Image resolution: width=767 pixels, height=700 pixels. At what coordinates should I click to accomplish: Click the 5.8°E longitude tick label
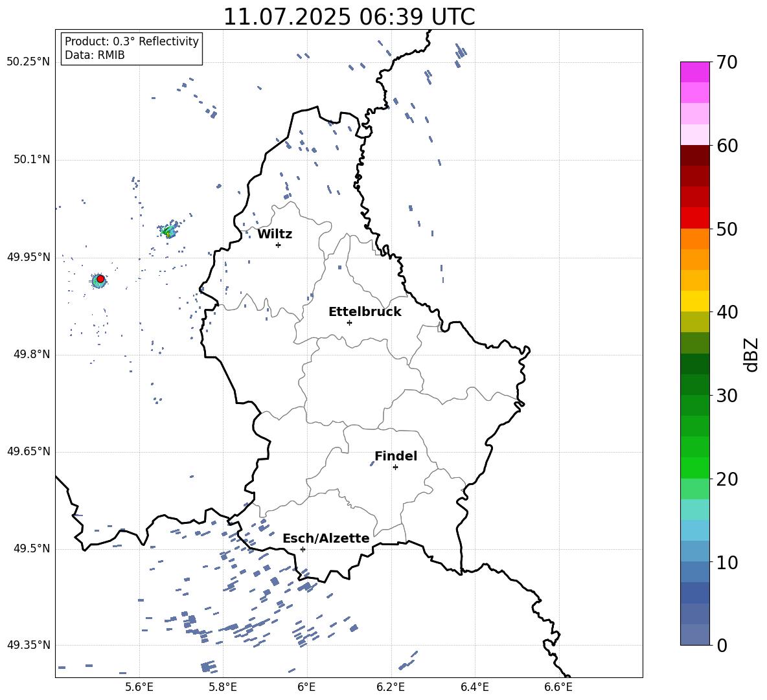223,687
